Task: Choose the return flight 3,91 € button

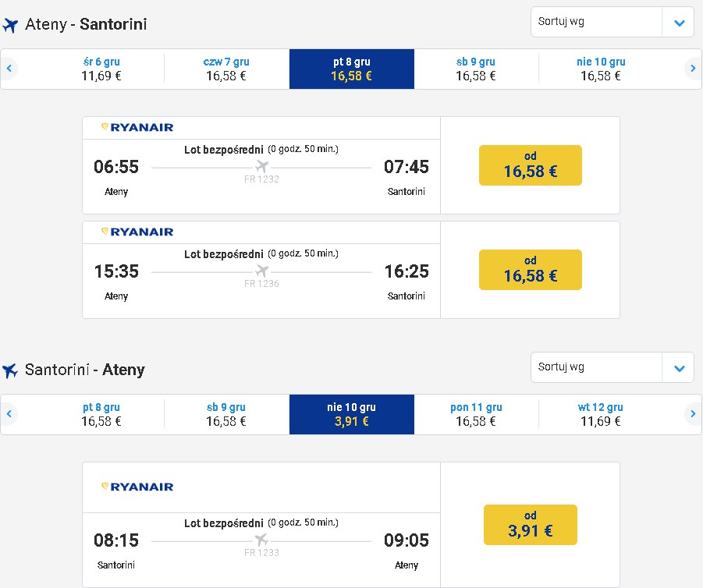Action: point(531,525)
